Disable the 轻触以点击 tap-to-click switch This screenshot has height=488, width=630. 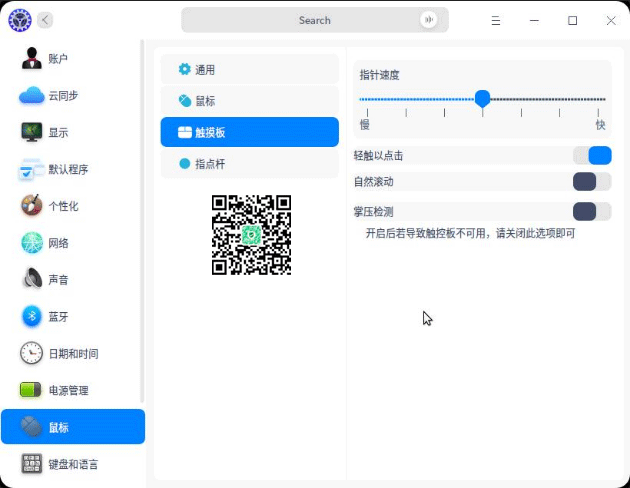point(592,155)
